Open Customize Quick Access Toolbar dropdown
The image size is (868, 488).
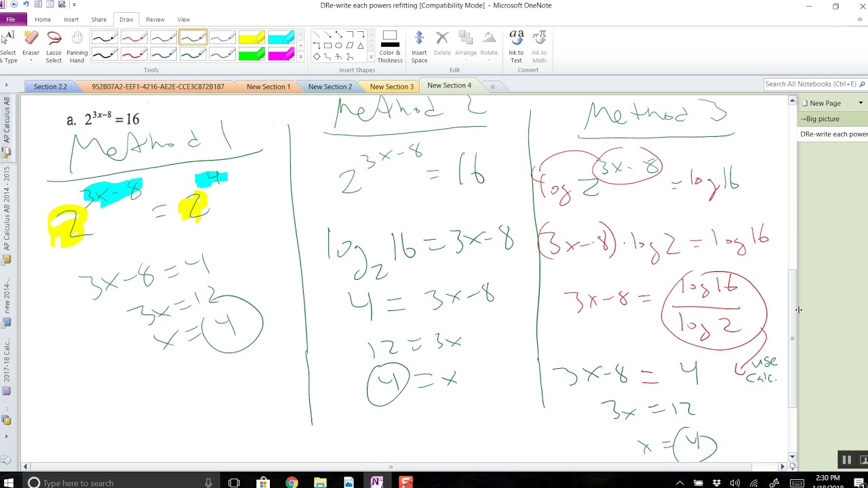coord(74,5)
